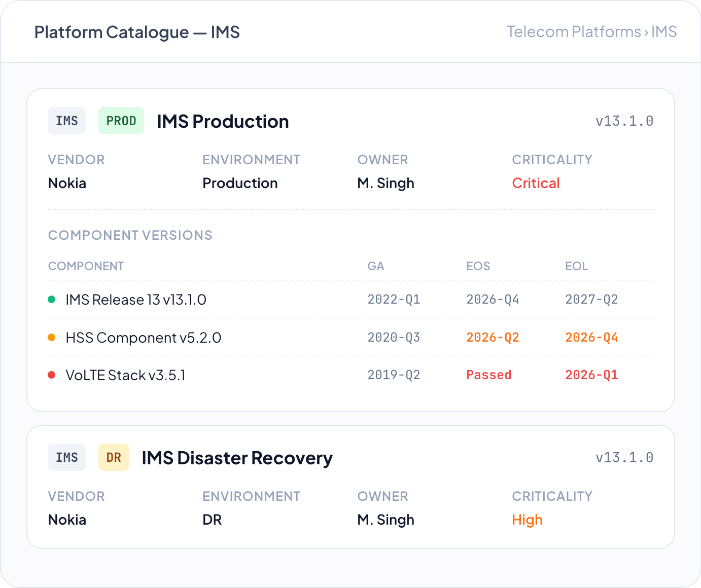The height and width of the screenshot is (588, 701).
Task: Click the Platform Catalogue — IMS page title
Action: (x=137, y=32)
